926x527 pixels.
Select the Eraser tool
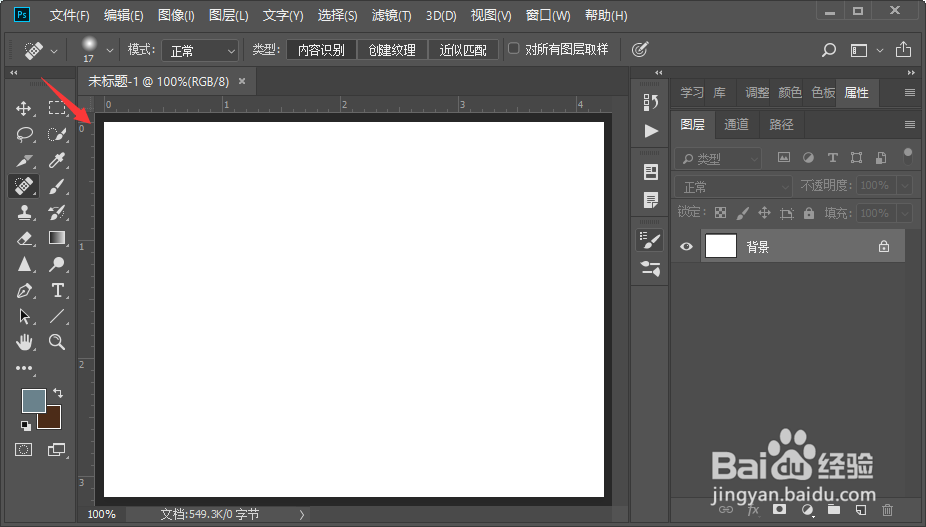(24, 238)
